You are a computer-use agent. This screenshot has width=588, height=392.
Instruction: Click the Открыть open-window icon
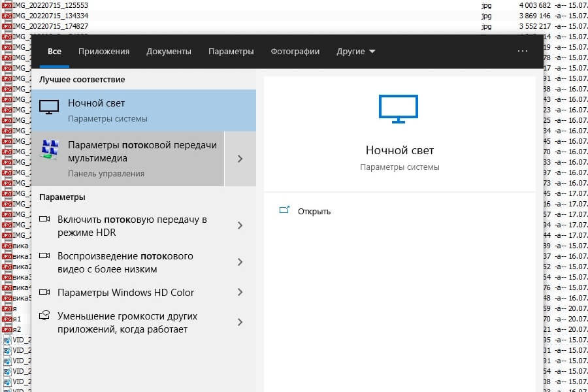(x=285, y=210)
